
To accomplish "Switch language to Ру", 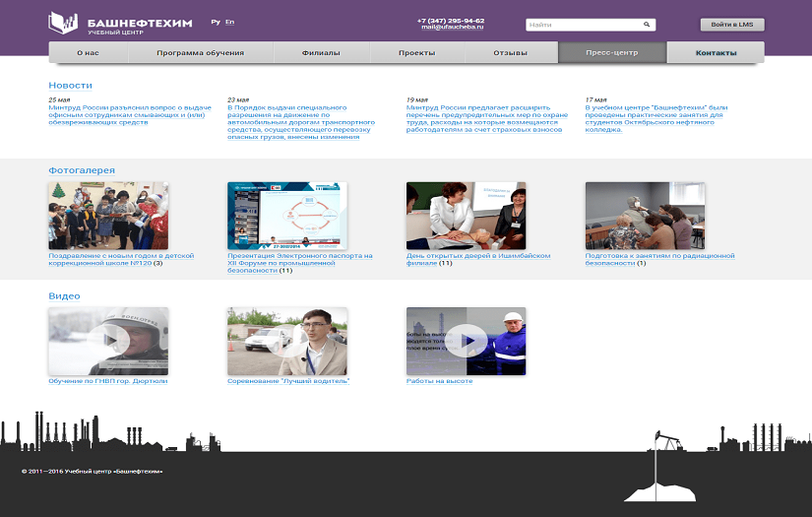I will 216,22.
